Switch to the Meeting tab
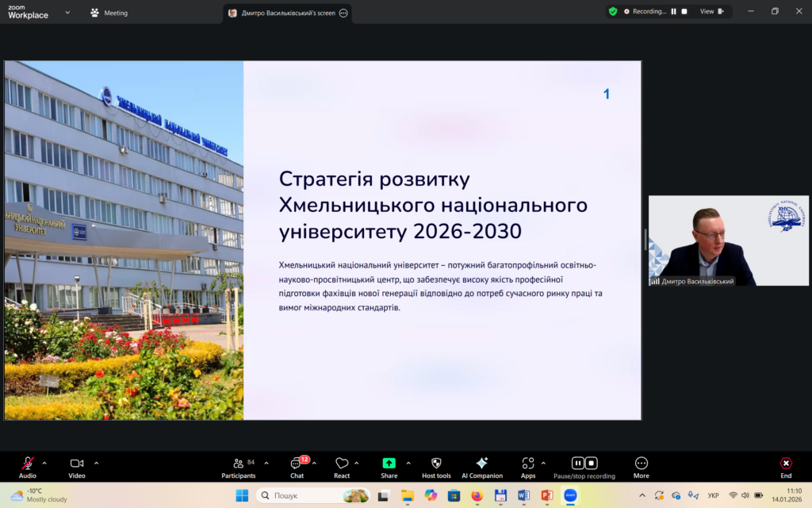The width and height of the screenshot is (812, 508). point(109,13)
